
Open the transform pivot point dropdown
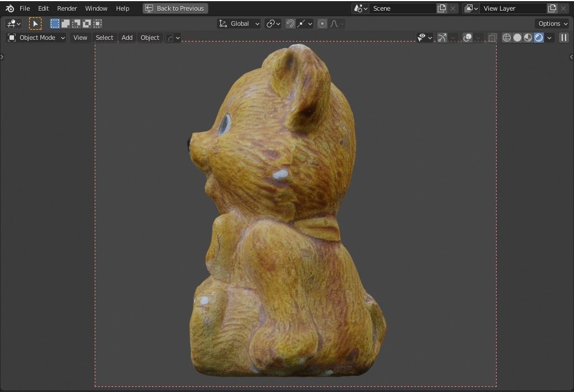pos(273,24)
